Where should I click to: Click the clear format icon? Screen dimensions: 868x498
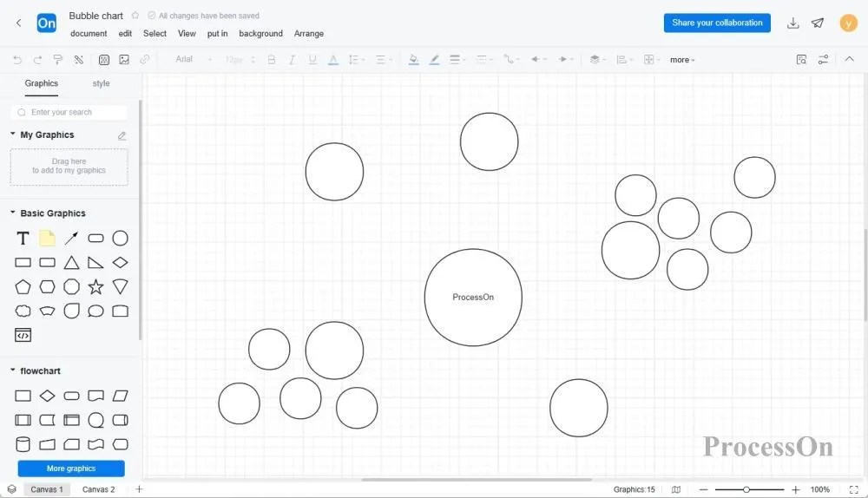point(79,60)
